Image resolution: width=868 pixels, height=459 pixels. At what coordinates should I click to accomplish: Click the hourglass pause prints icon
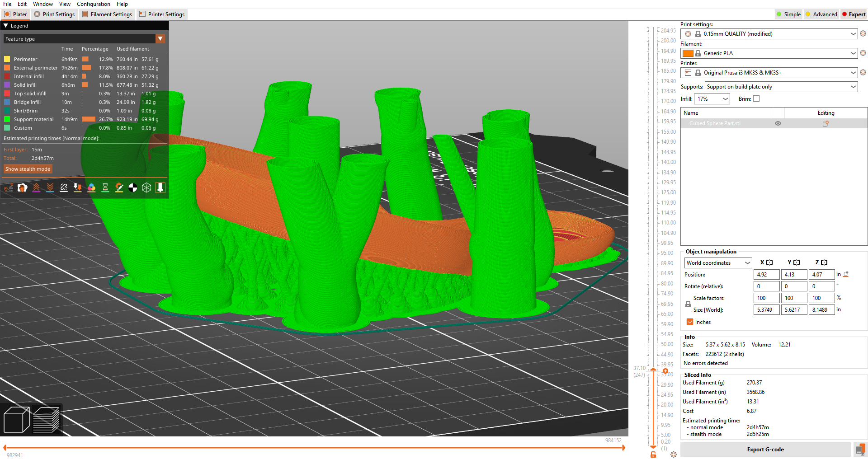pyautogui.click(x=105, y=188)
